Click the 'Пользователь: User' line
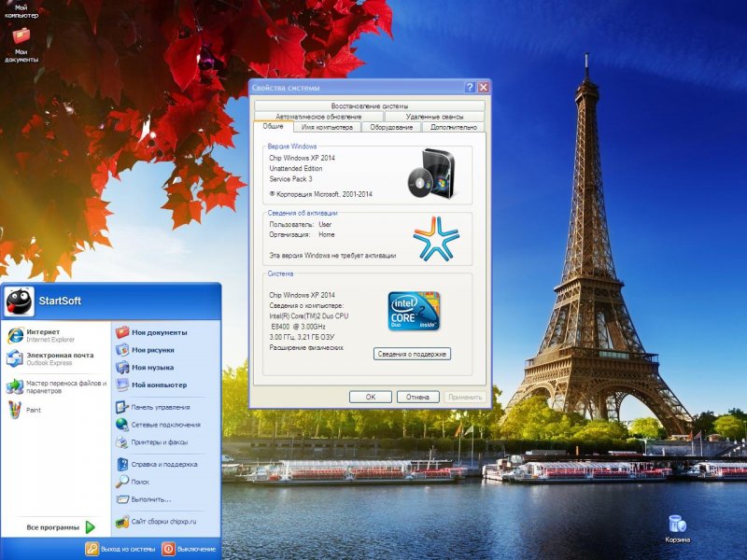This screenshot has height=560, width=747. [x=300, y=224]
